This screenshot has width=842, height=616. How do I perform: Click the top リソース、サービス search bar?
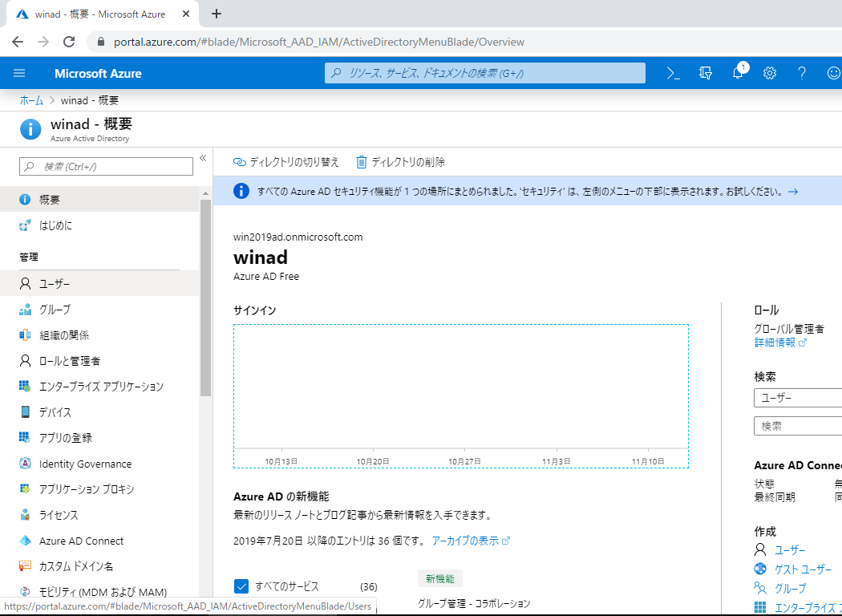pyautogui.click(x=485, y=73)
